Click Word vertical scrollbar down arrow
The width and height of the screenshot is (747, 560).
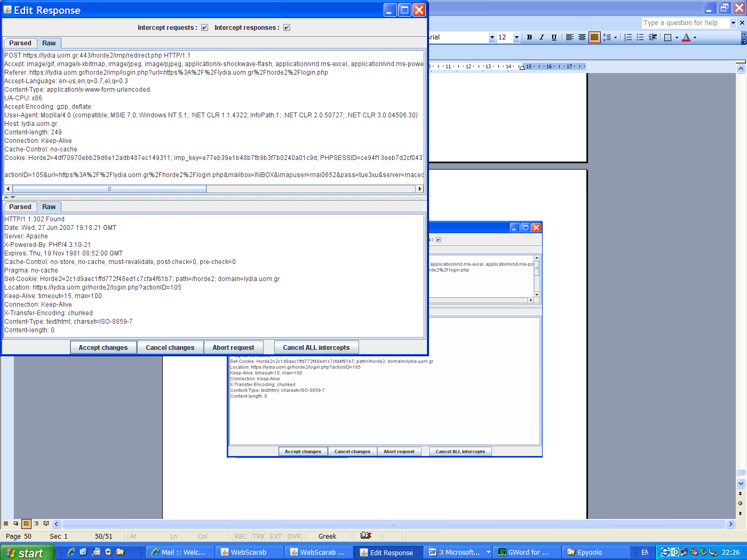point(741,483)
